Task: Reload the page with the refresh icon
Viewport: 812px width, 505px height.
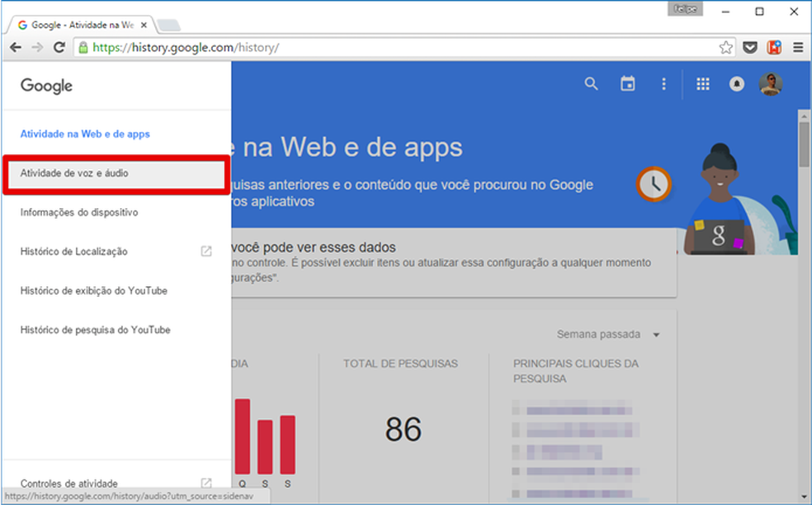Action: (59, 48)
